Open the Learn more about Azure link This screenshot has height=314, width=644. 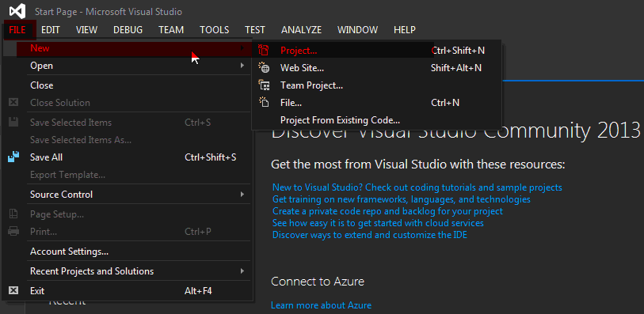321,305
